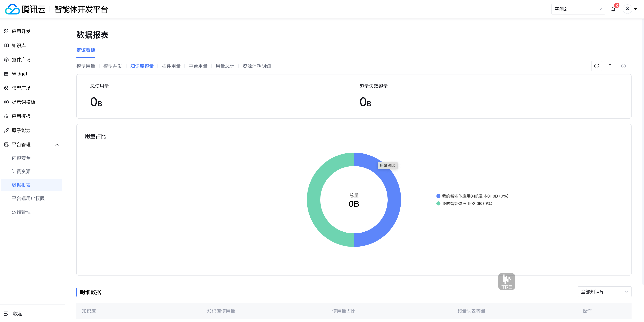Toggle 我的智能体应用04的副本01 legend entry
The width and height of the screenshot is (644, 322).
coord(472,196)
